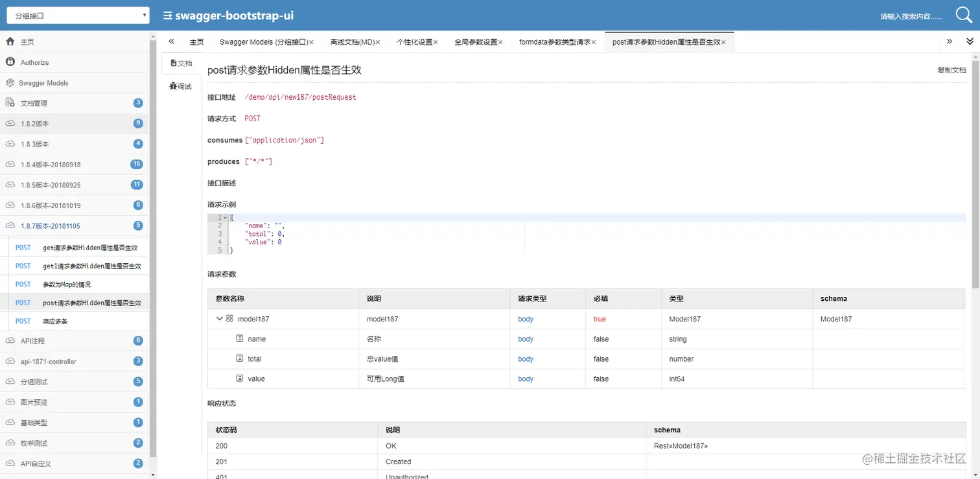Select post请求参数Hidden属性是否生效 in sidebar
980x479 pixels.
(78, 303)
